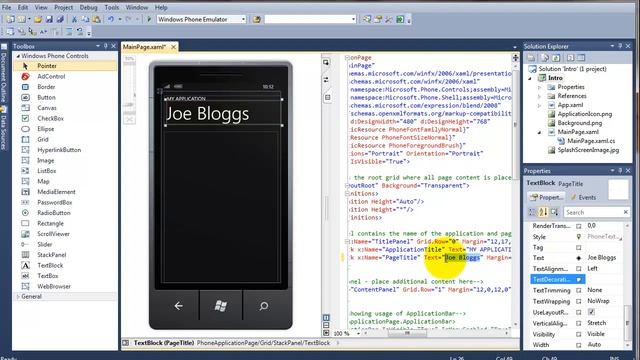
Task: Expand the Properties folder in Solution Explorer
Action: pyautogui.click(x=539, y=87)
